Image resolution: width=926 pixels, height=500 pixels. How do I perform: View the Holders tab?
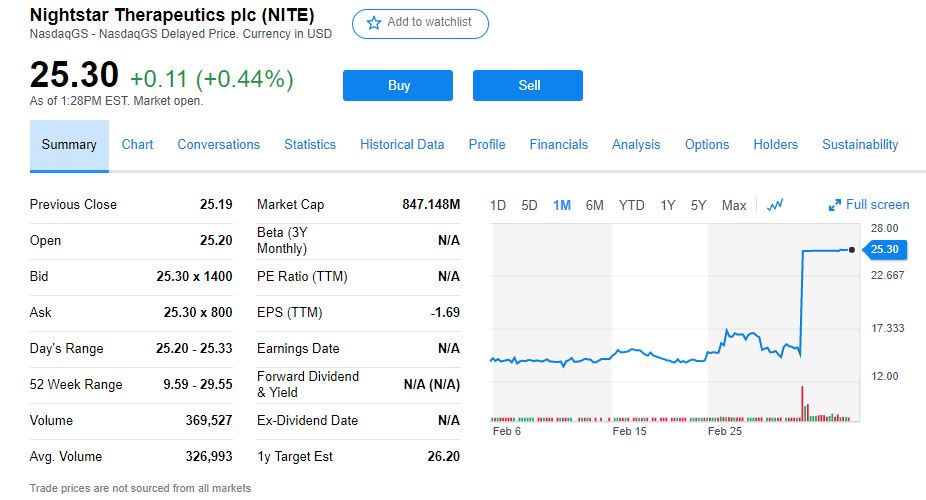tap(775, 145)
